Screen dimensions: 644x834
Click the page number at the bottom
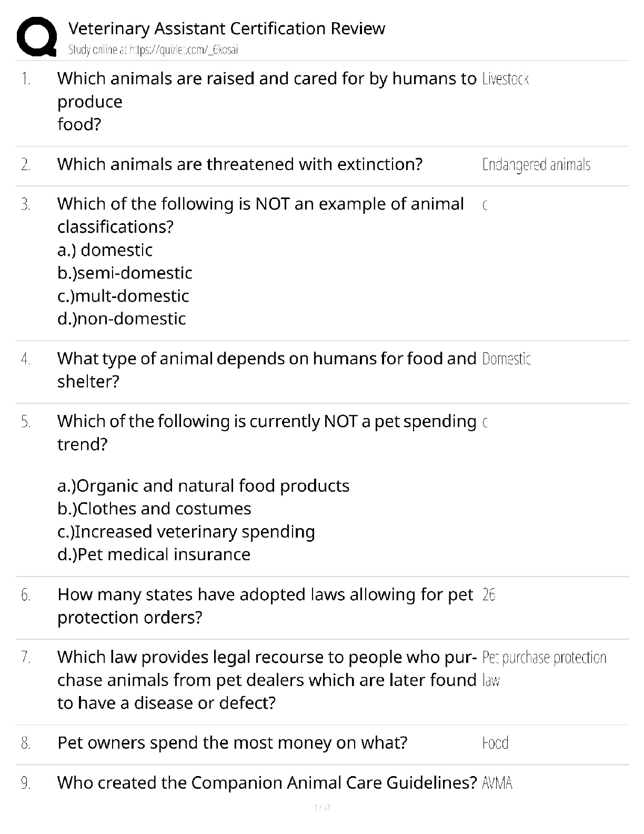(321, 808)
